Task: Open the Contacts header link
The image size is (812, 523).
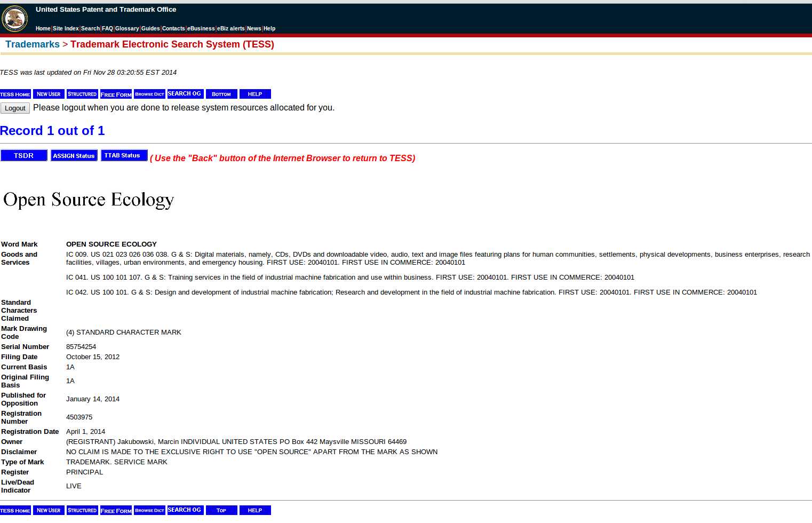Action: (x=173, y=29)
